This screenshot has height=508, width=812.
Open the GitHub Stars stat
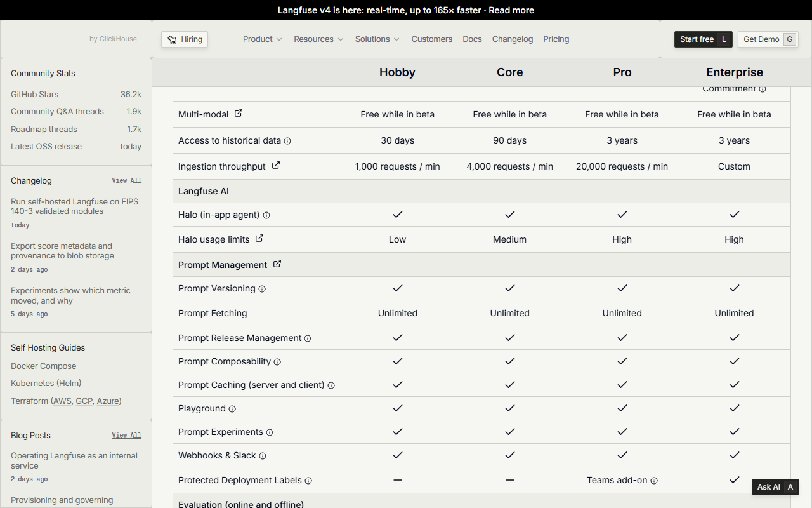(76, 95)
